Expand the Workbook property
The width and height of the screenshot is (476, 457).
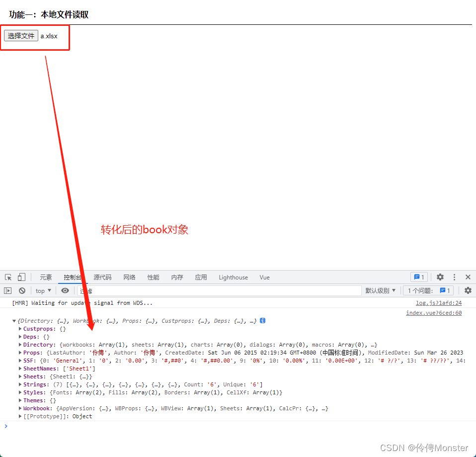20,408
